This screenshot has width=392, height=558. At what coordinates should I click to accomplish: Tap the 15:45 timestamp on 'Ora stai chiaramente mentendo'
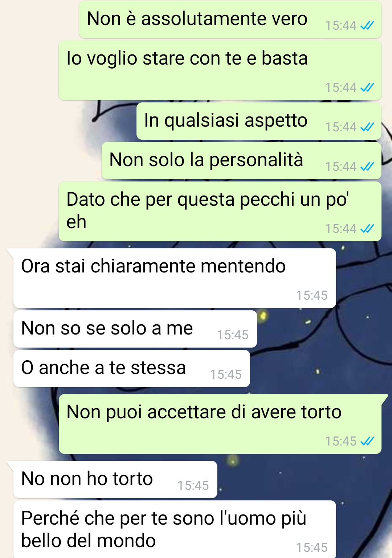[x=312, y=295]
